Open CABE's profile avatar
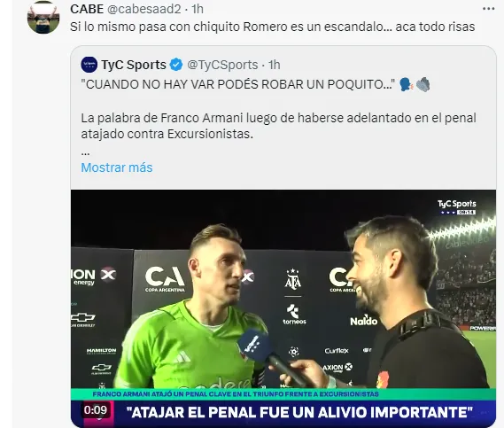Viewport: 504px width, 428px height. [43, 17]
